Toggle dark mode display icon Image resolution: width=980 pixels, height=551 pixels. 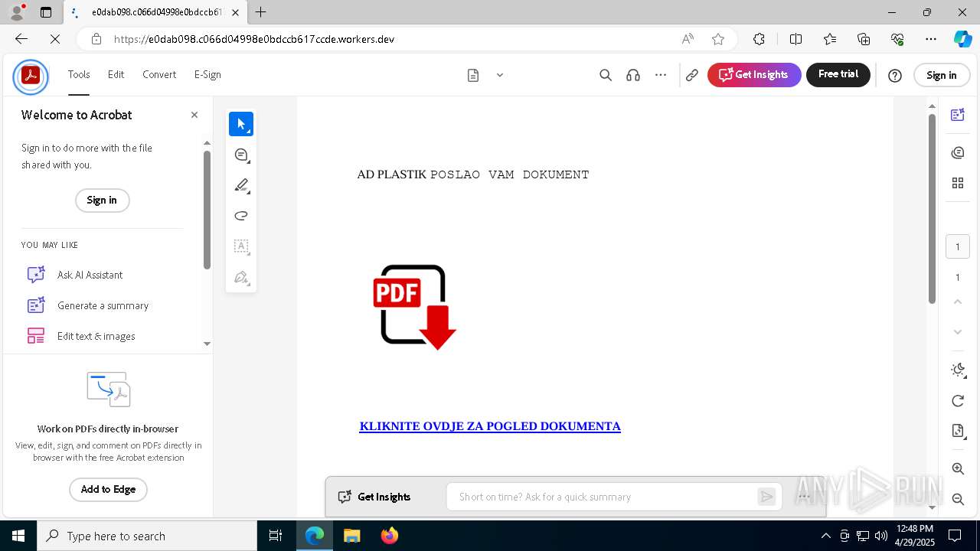(958, 370)
